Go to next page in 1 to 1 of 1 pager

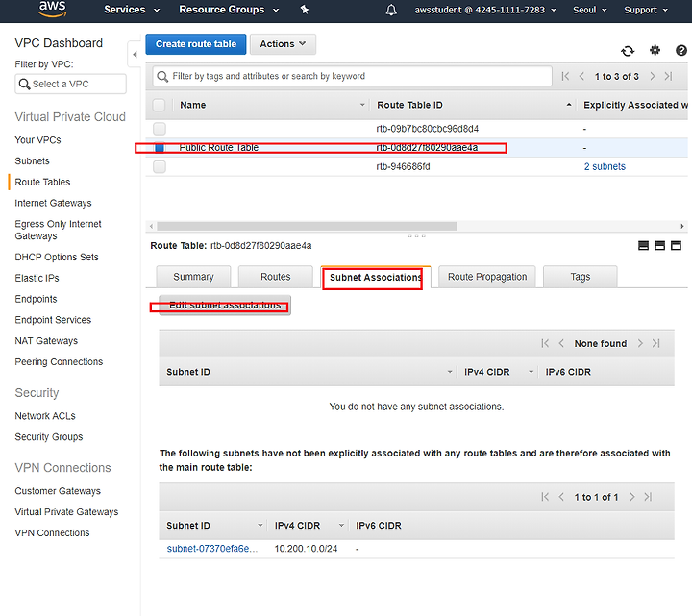tap(632, 497)
